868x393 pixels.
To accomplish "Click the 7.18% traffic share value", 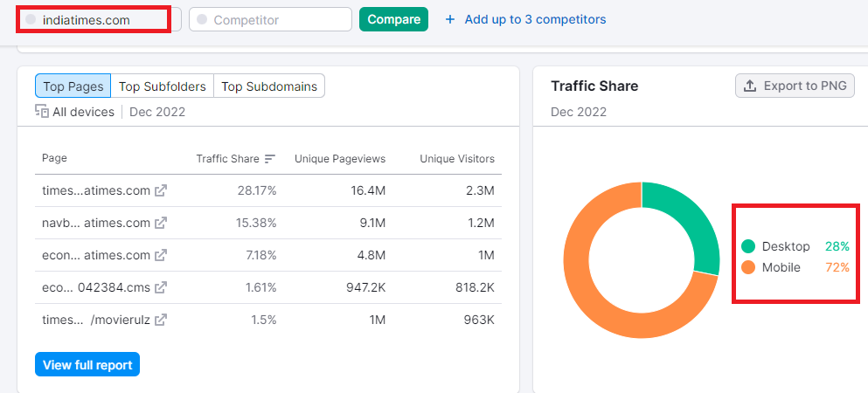I will pyautogui.click(x=260, y=255).
